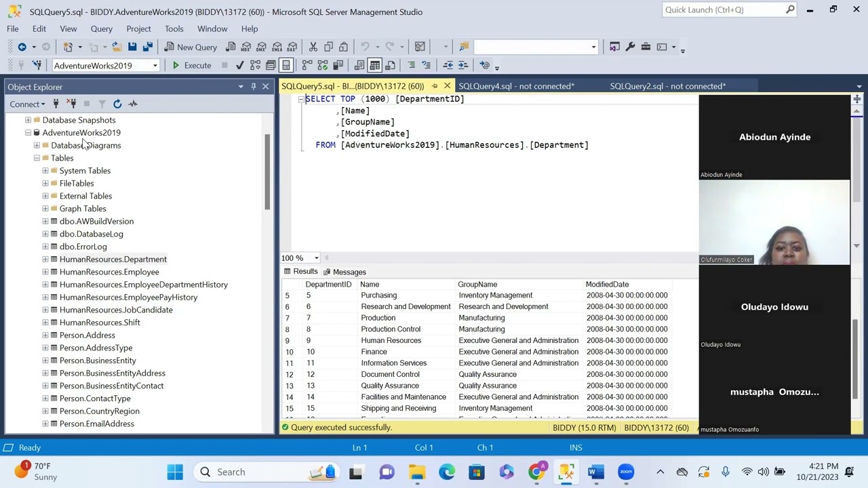Screen dimensions: 868x488
Task: Open the Toolbox icon
Action: click(x=646, y=47)
